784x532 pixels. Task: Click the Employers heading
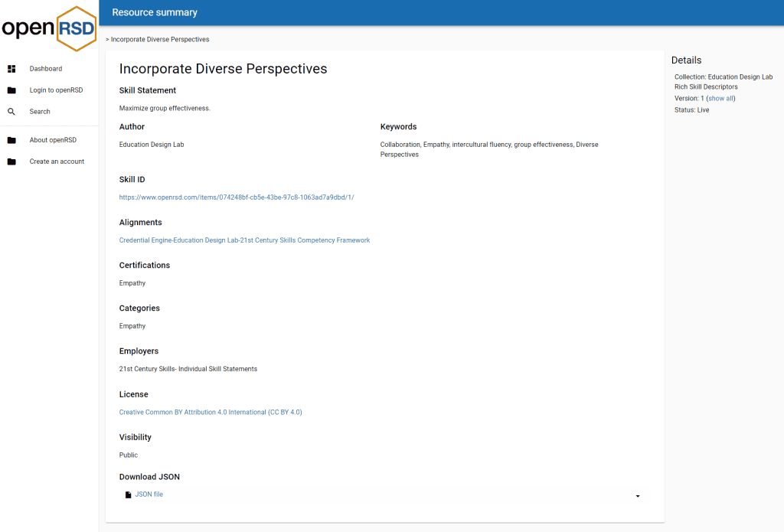point(139,351)
